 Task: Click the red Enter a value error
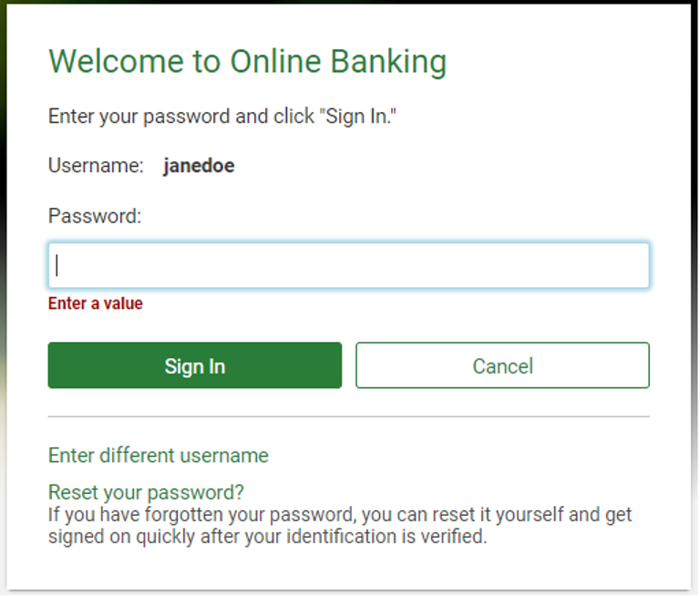[x=96, y=303]
